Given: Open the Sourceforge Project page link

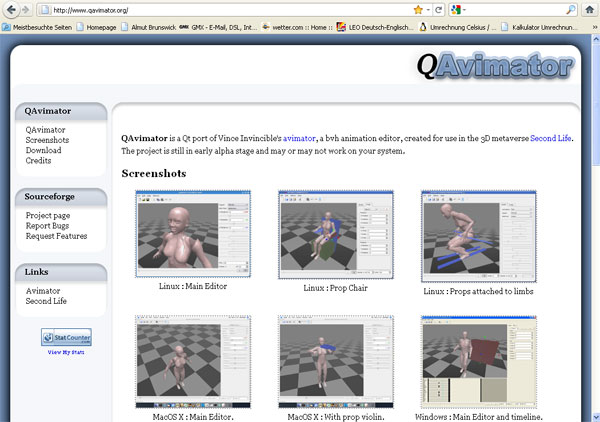Looking at the screenshot, I should 48,216.
